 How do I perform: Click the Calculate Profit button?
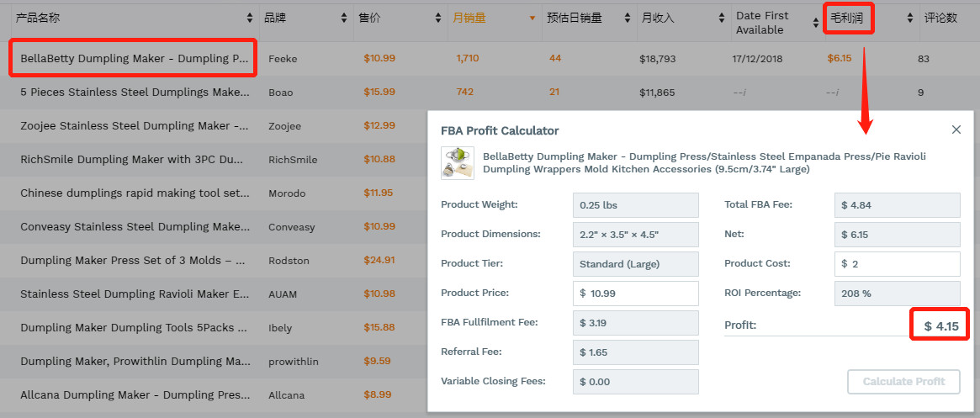(903, 381)
